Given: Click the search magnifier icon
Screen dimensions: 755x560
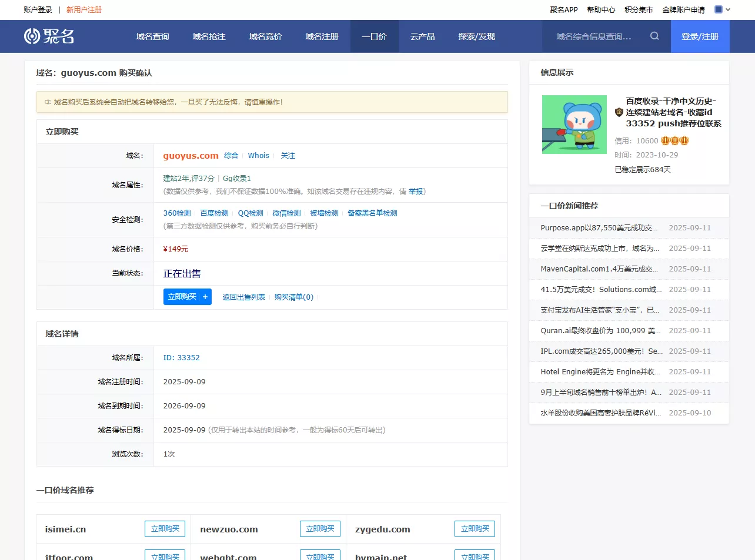Looking at the screenshot, I should pos(654,36).
